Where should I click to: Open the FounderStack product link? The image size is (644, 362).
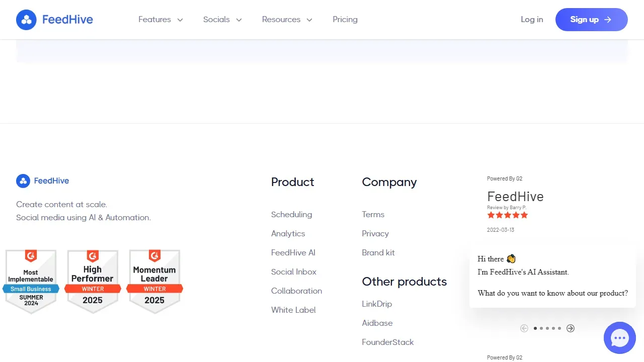pyautogui.click(x=388, y=342)
